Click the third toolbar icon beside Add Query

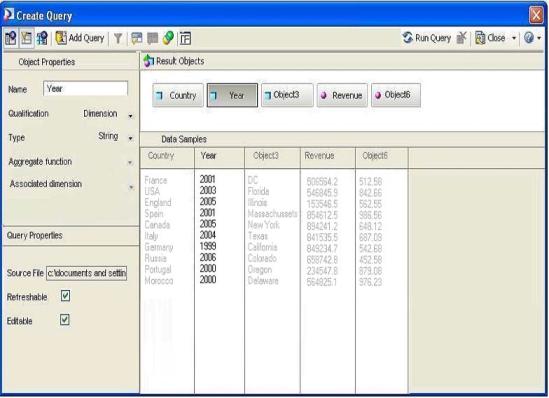(x=42, y=38)
